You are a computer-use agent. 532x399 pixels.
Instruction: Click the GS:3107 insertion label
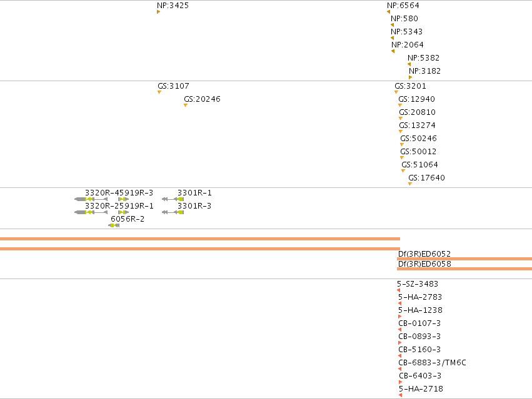[x=173, y=86]
